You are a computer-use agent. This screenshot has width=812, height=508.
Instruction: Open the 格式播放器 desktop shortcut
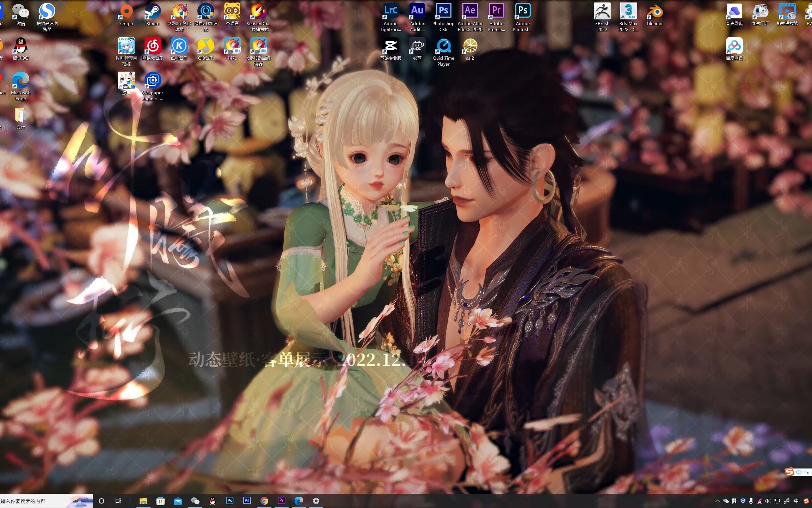point(787,15)
